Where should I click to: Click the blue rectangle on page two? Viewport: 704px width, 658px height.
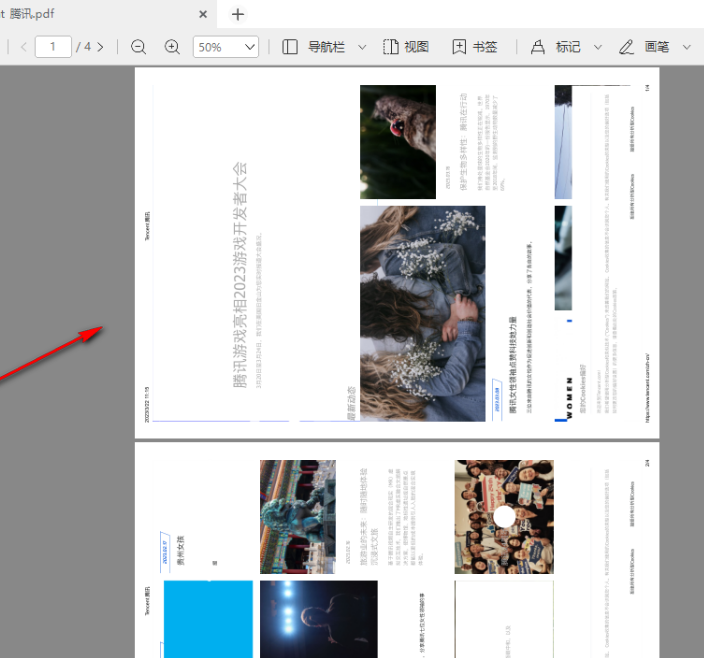coord(208,619)
